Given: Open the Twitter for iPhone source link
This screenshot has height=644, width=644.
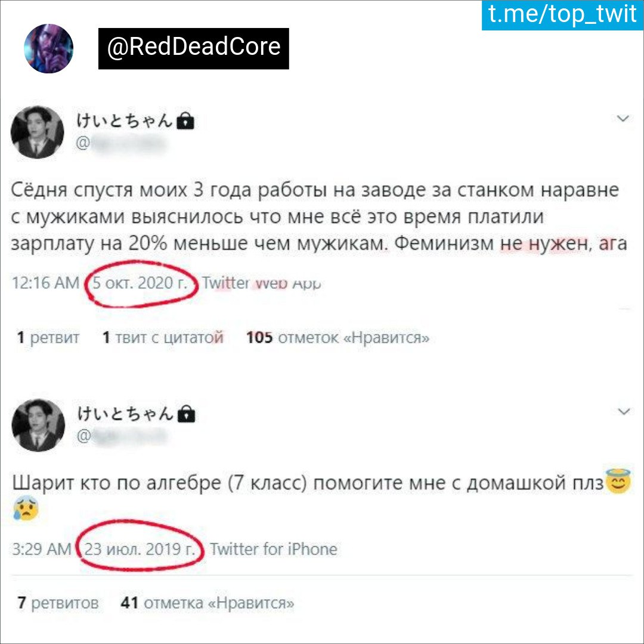Looking at the screenshot, I should (x=274, y=549).
